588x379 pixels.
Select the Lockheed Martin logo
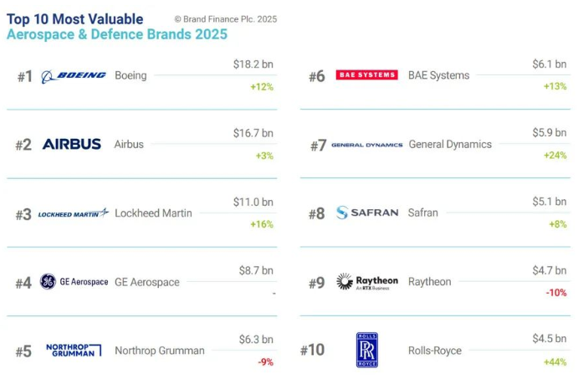(x=74, y=213)
